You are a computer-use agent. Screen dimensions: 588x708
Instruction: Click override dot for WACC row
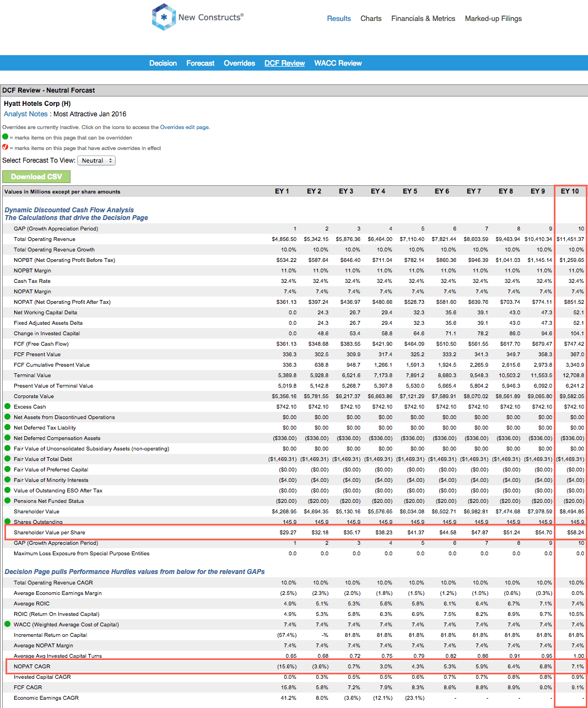click(8, 624)
